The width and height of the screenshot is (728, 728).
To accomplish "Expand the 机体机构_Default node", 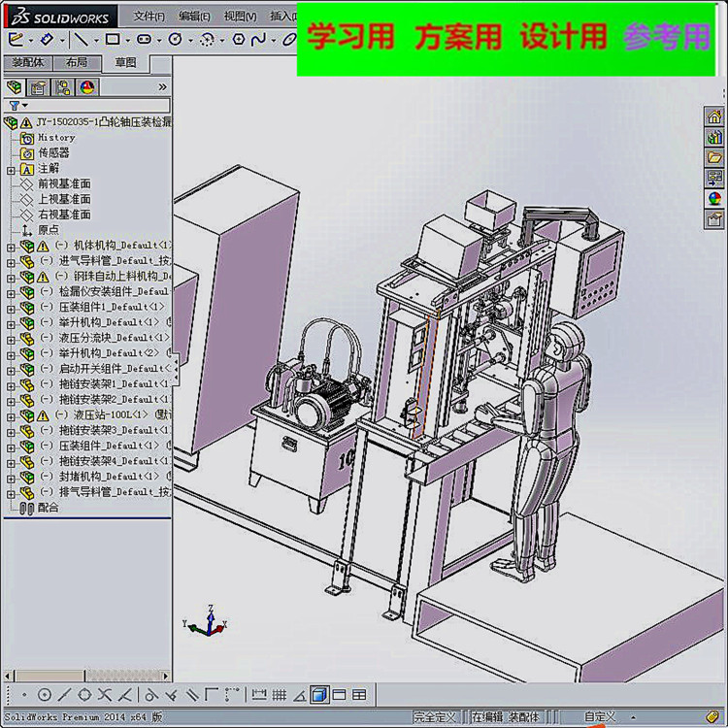I will pos(11,248).
